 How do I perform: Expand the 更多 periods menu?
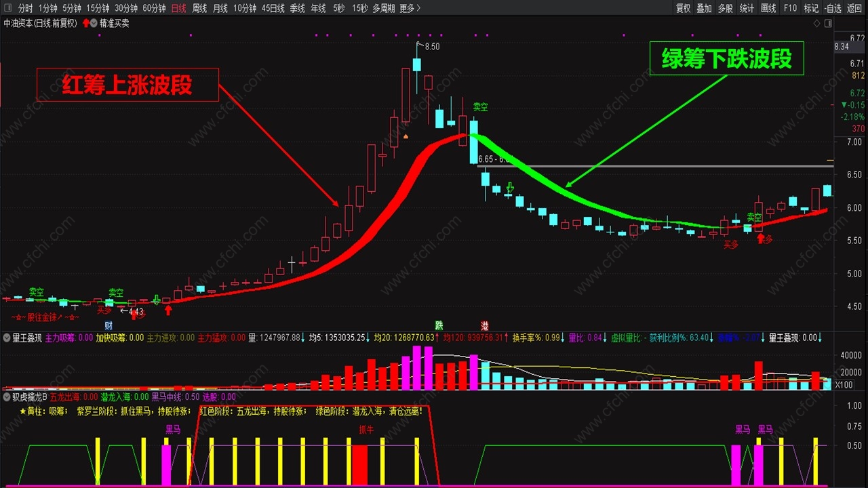(410, 8)
